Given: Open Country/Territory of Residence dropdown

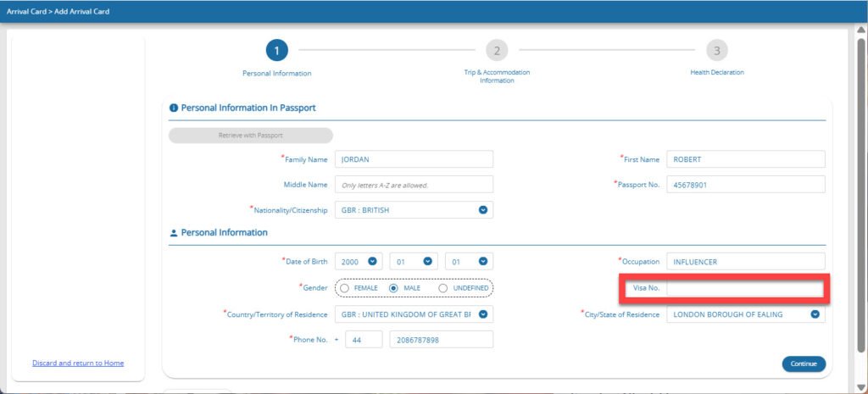Looking at the screenshot, I should coord(414,314).
